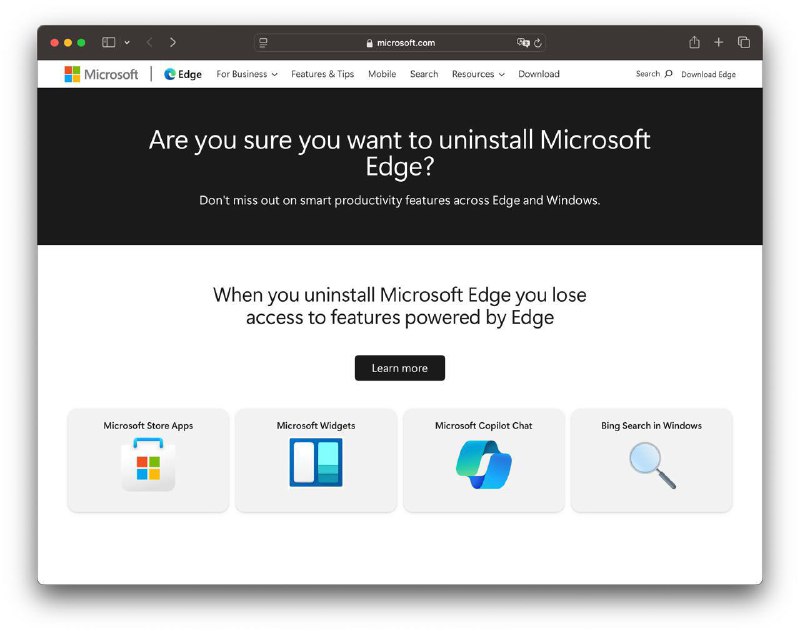Click the Bing Search in Windows label
The image size is (800, 634).
[x=651, y=425]
